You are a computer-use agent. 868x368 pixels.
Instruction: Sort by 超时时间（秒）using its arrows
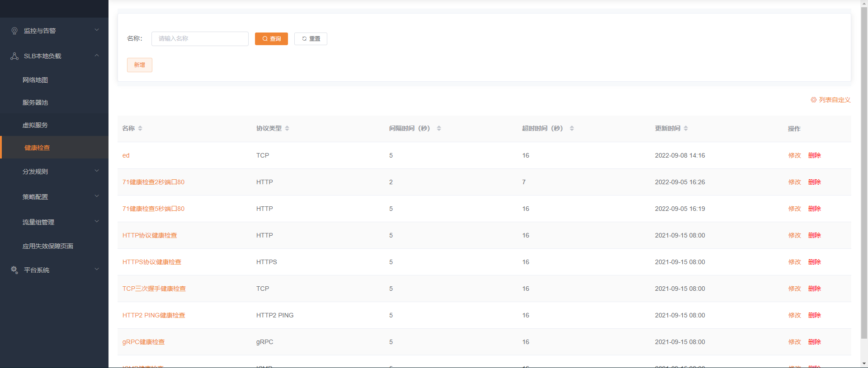[x=572, y=129]
